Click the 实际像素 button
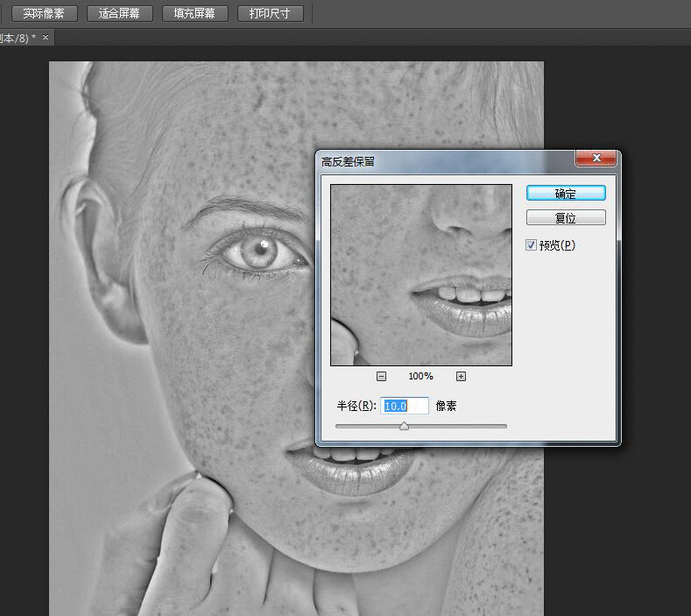 point(44,14)
